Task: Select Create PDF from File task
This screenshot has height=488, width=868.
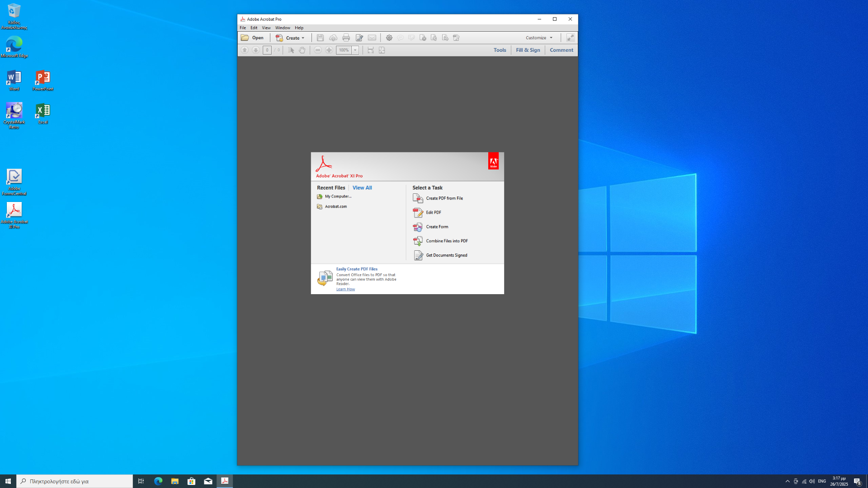Action: (438, 198)
